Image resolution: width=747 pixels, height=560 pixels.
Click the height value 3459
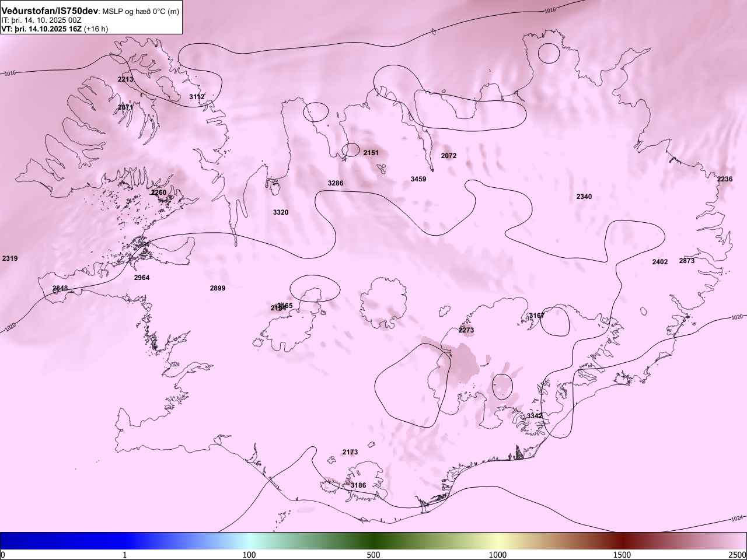coord(418,179)
